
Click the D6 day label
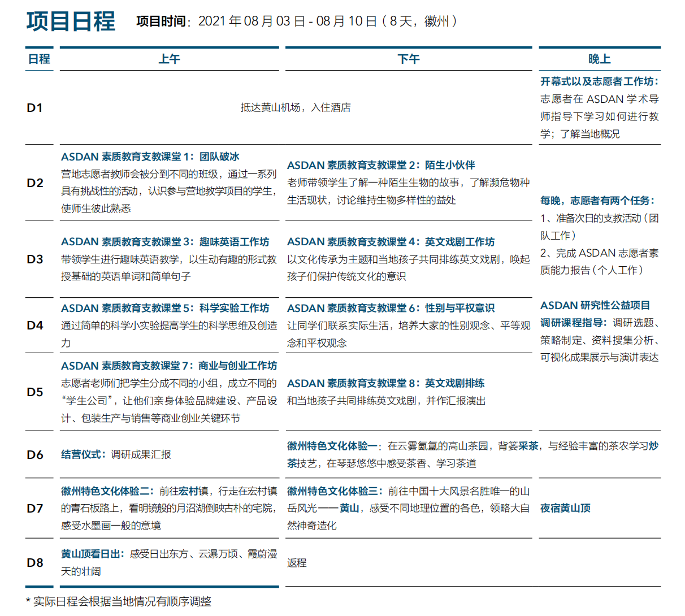click(35, 454)
